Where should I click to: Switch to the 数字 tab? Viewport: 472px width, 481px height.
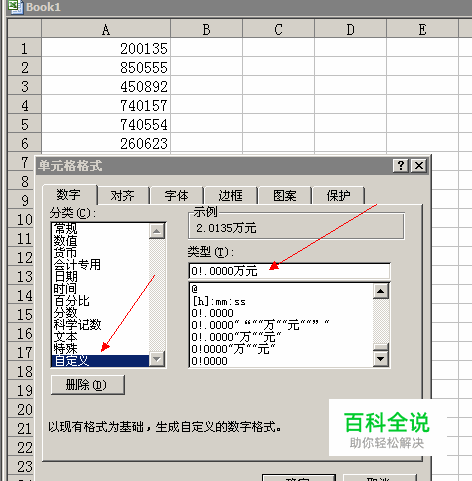[69, 195]
